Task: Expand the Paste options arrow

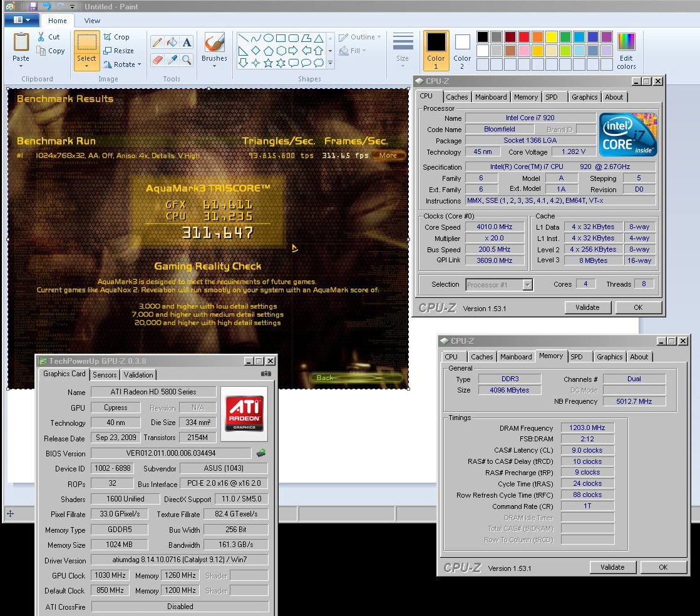Action: tap(21, 66)
